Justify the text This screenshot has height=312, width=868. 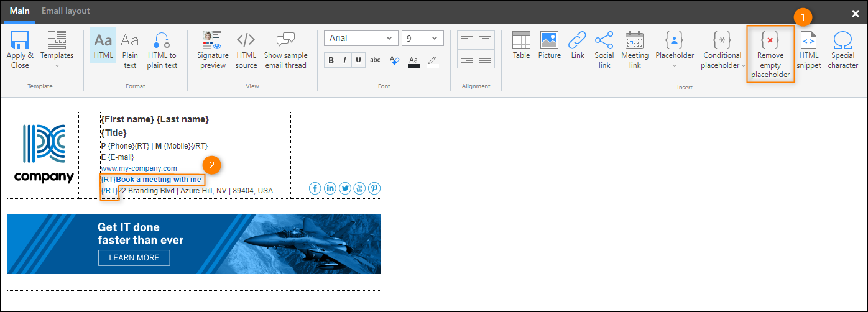485,58
